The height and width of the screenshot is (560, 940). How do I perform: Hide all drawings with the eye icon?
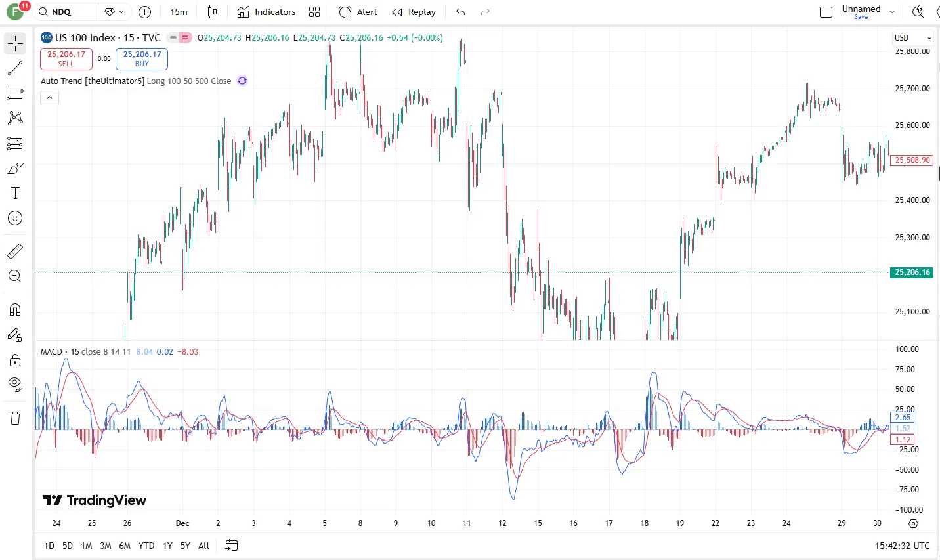click(x=15, y=385)
